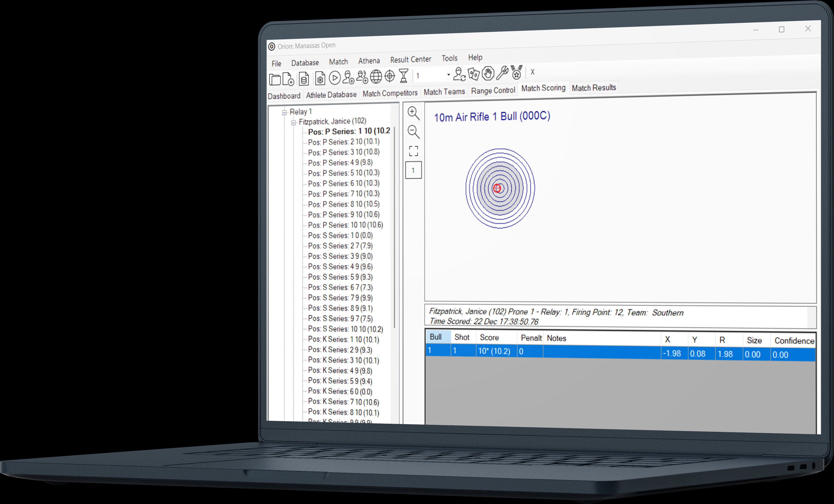
Task: Click the Shot column header
Action: click(x=463, y=337)
